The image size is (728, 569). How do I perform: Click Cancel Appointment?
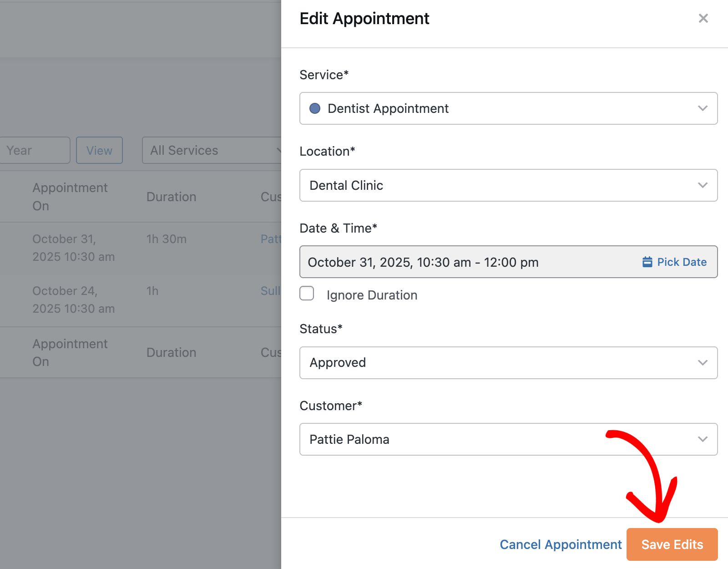pyautogui.click(x=561, y=544)
